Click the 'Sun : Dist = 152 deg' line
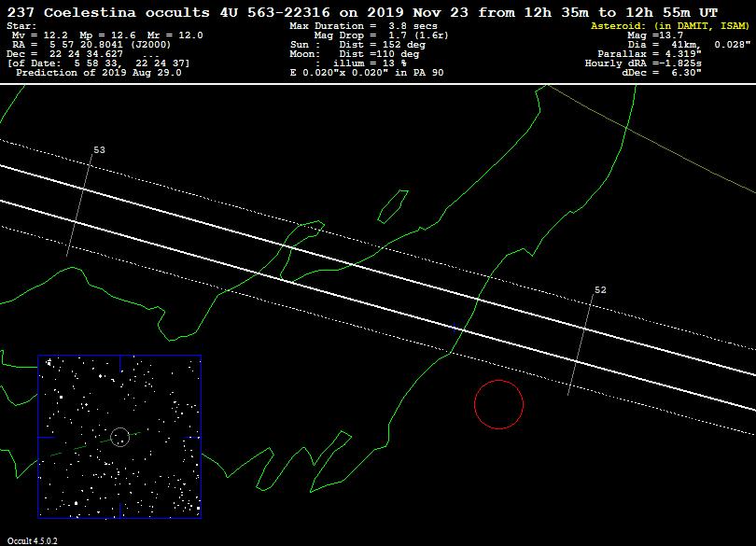 357,45
